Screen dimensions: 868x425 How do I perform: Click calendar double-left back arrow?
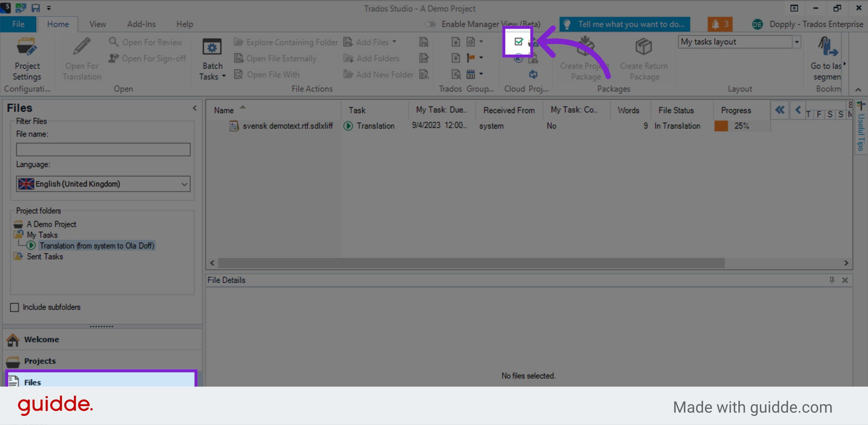pyautogui.click(x=780, y=110)
